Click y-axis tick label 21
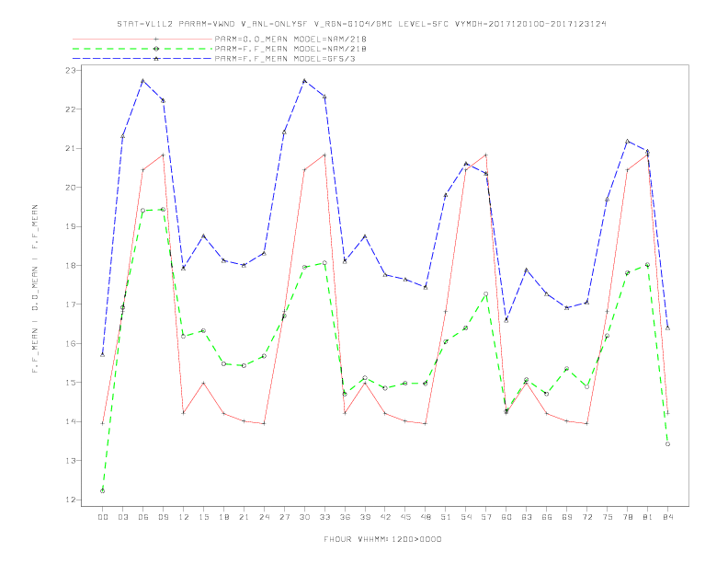This screenshot has width=728, height=563. tap(71, 148)
